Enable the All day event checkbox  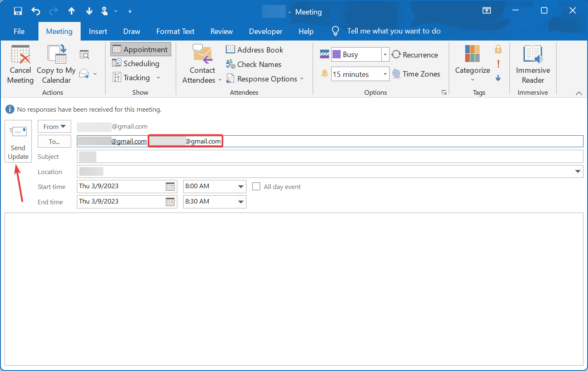(256, 187)
